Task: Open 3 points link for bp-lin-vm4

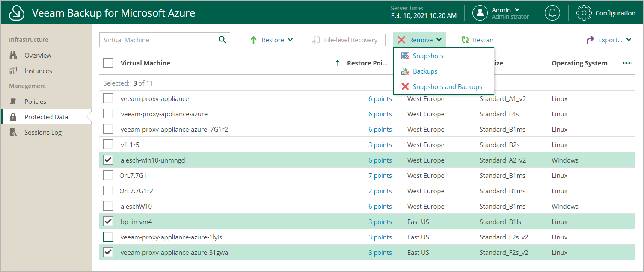Action: tap(380, 222)
